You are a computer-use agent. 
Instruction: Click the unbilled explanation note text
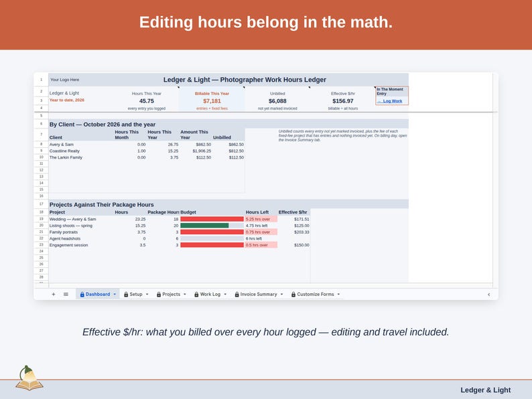point(342,135)
